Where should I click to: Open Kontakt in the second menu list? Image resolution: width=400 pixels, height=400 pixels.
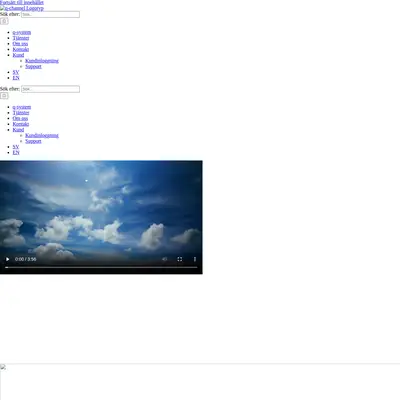point(21,124)
